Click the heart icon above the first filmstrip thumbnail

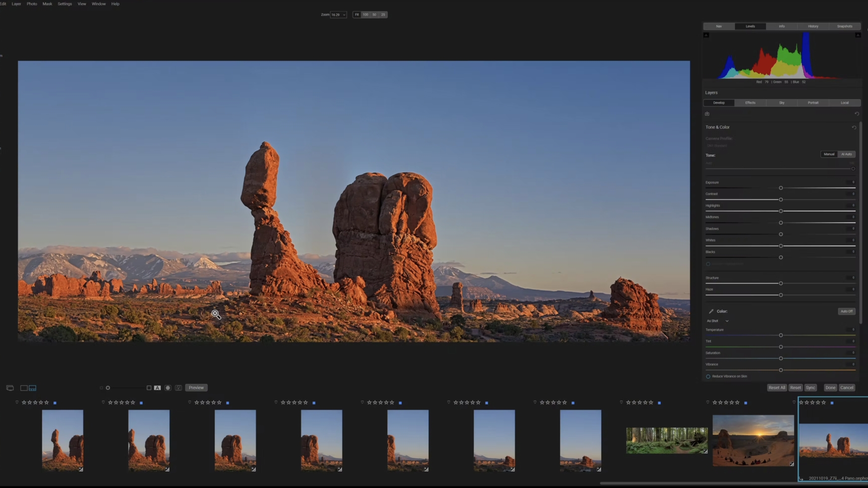click(x=17, y=402)
